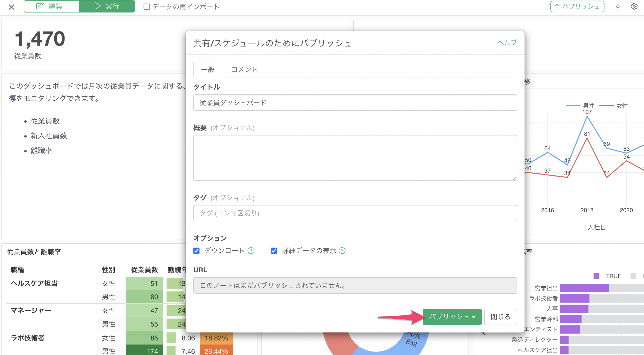The width and height of the screenshot is (644, 355).
Task: Open the settings gear icon
Action: tap(634, 7)
